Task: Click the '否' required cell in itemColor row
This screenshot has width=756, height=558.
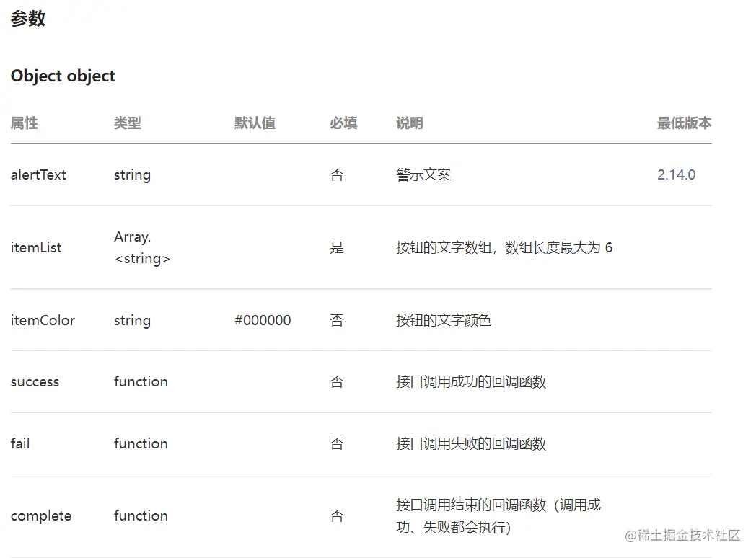Action: [337, 320]
